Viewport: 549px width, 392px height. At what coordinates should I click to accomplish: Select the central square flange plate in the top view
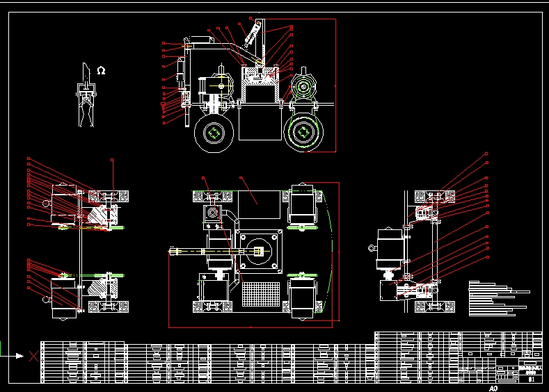pyautogui.click(x=259, y=252)
